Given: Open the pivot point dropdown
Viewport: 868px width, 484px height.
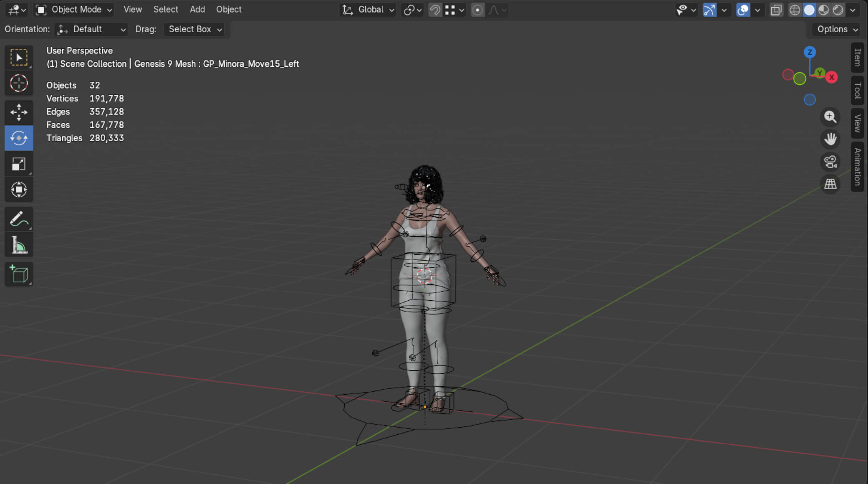Looking at the screenshot, I should 412,10.
